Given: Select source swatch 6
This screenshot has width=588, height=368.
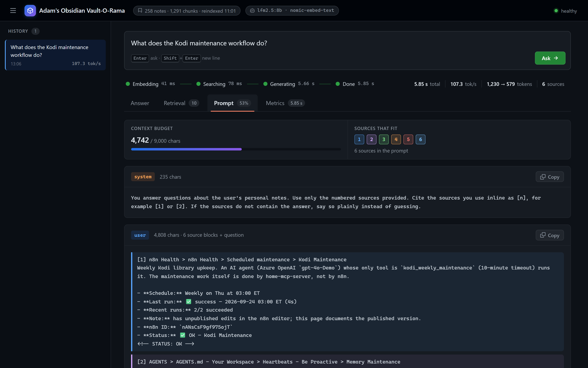Looking at the screenshot, I should 420,139.
